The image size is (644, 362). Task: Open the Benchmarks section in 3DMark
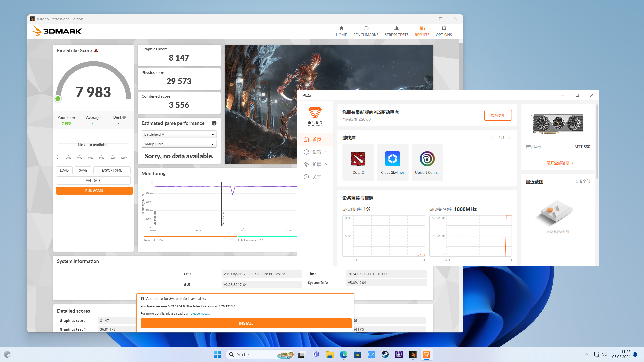coord(366,31)
